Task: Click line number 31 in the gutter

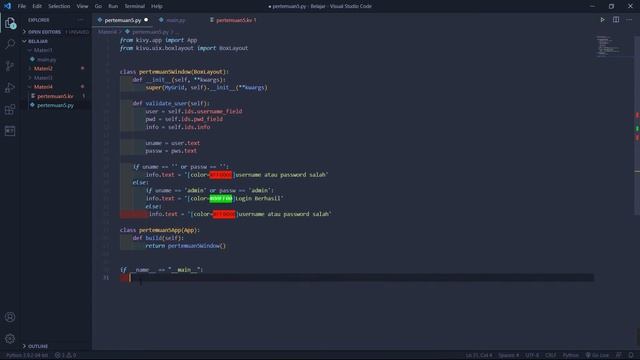Action: click(106, 278)
